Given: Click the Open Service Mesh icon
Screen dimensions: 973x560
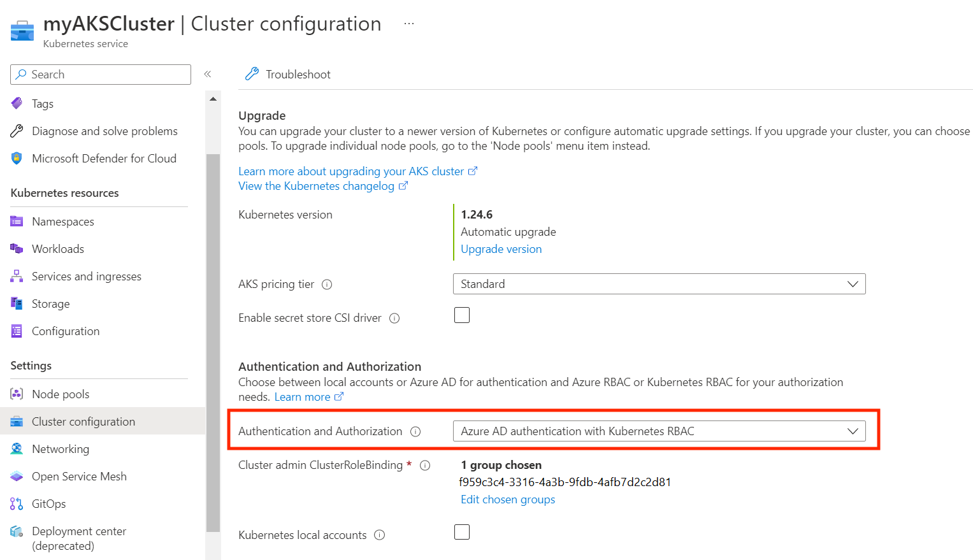Looking at the screenshot, I should click(17, 477).
